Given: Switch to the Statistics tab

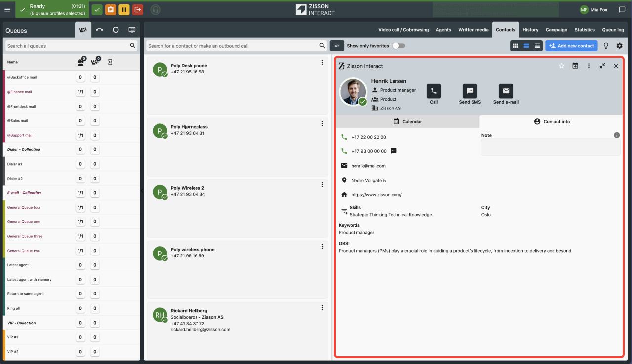Looking at the screenshot, I should pos(585,30).
